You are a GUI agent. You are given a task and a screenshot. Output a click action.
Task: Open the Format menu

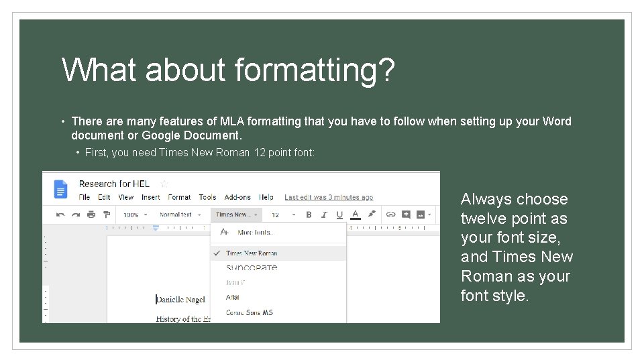click(179, 197)
